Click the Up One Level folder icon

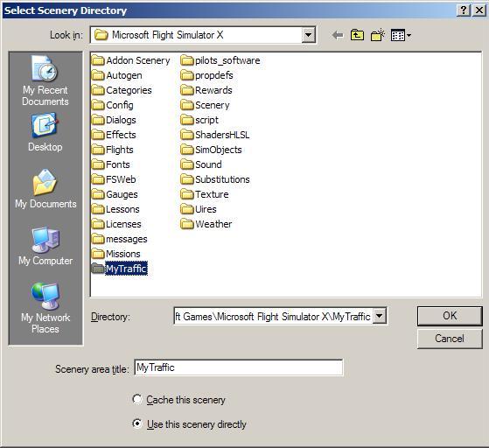pos(357,35)
